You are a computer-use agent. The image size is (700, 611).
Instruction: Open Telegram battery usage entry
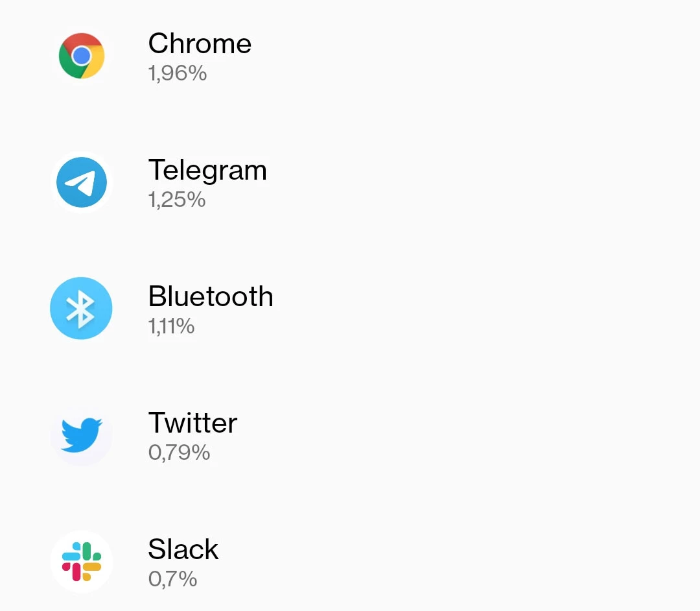coord(350,182)
